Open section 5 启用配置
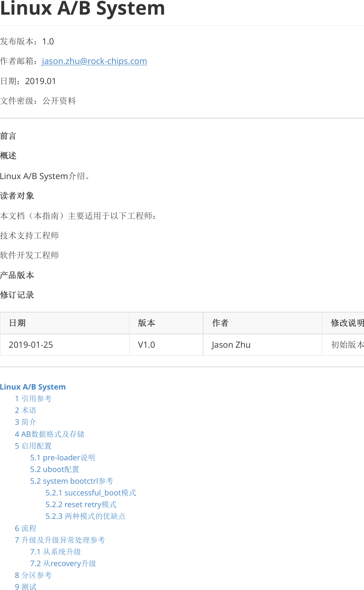The image size is (364, 590). pyautogui.click(x=33, y=446)
